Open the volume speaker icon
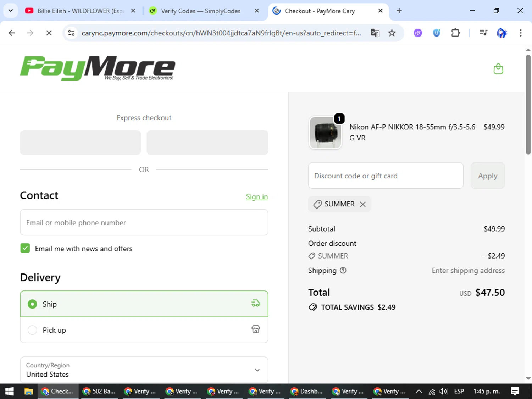This screenshot has width=532, height=399. [x=443, y=391]
